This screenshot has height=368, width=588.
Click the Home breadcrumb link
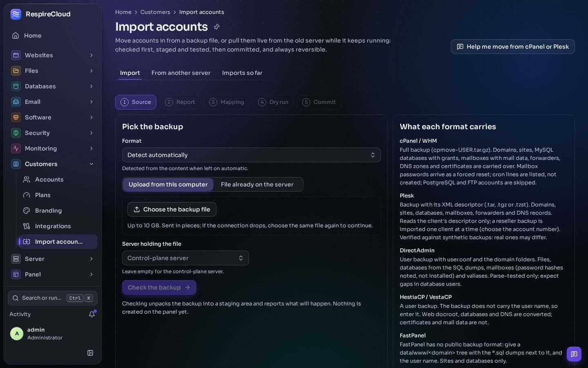123,12
